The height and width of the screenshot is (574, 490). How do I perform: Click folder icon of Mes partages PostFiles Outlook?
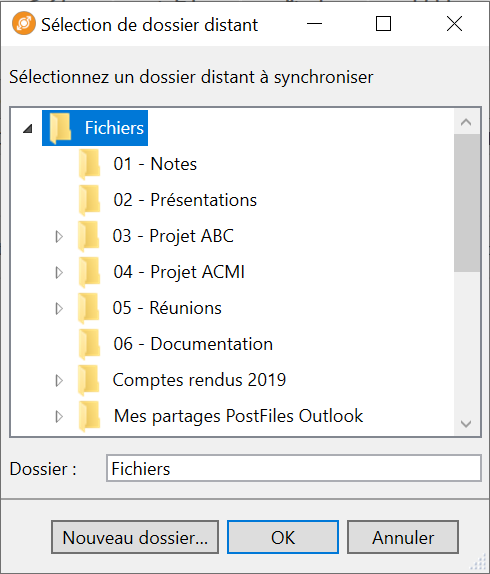pos(89,416)
